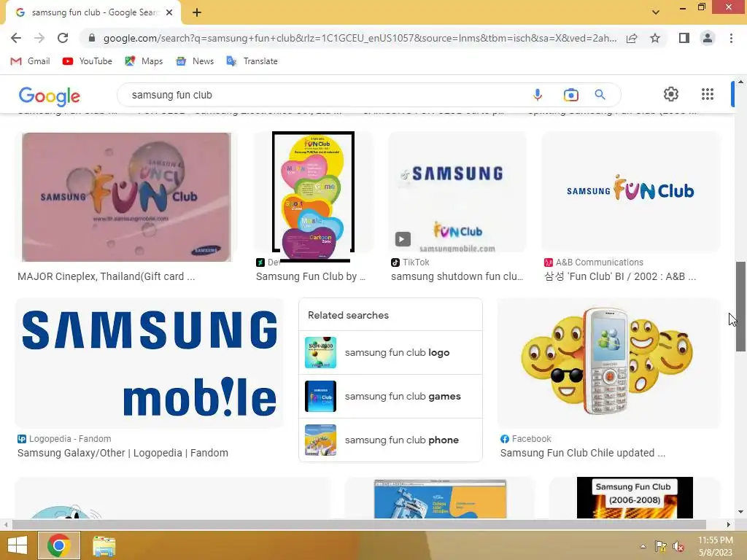This screenshot has height=560, width=747.
Task: Submit search with the magnifier icon
Action: (600, 95)
